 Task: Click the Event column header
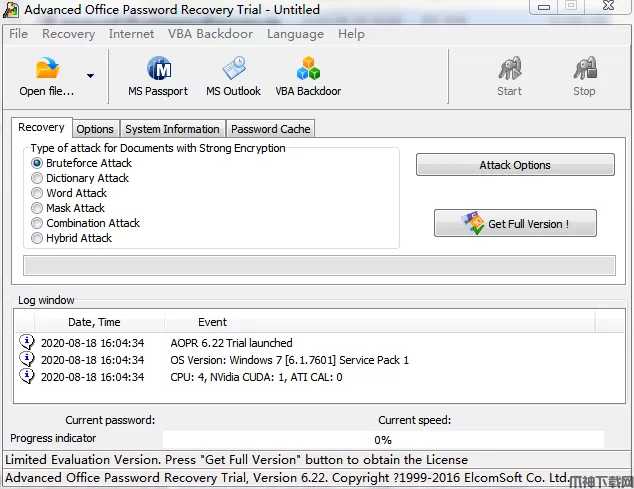pyautogui.click(x=379, y=322)
